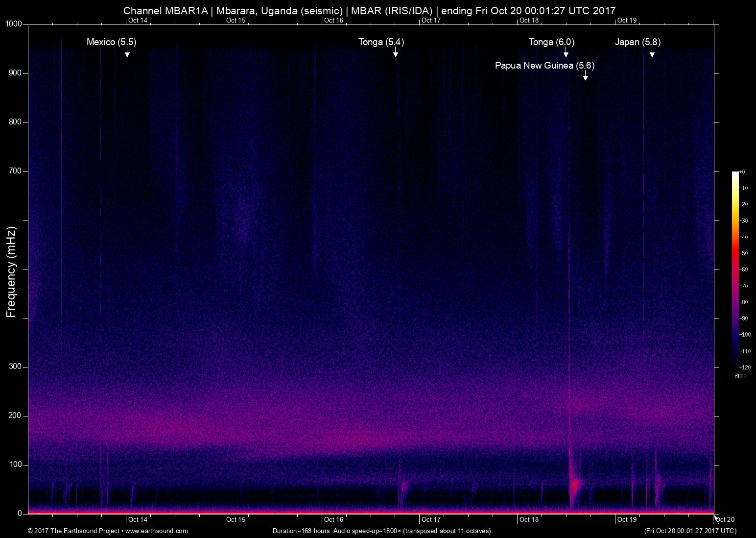This screenshot has height=538, width=756.
Task: Click the Tonga (6.0) earthquake annotation
Action: click(x=551, y=42)
